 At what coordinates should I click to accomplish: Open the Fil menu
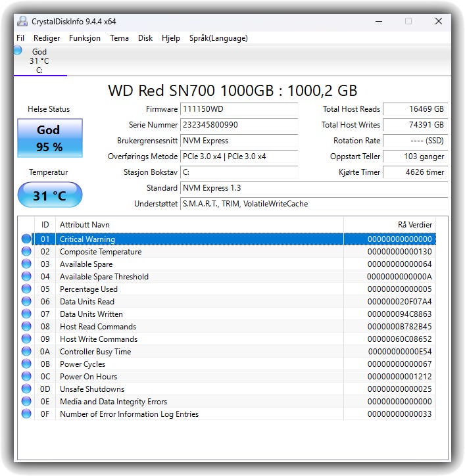pyautogui.click(x=20, y=38)
